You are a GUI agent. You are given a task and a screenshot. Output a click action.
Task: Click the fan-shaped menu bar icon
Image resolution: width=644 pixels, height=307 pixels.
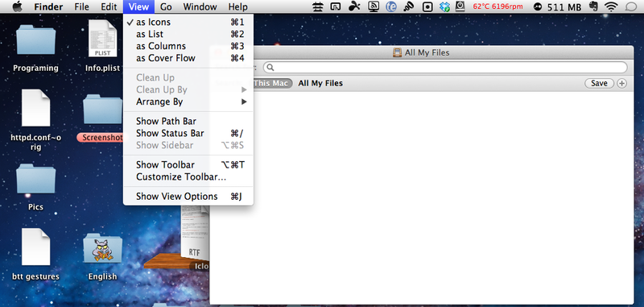point(354,6)
